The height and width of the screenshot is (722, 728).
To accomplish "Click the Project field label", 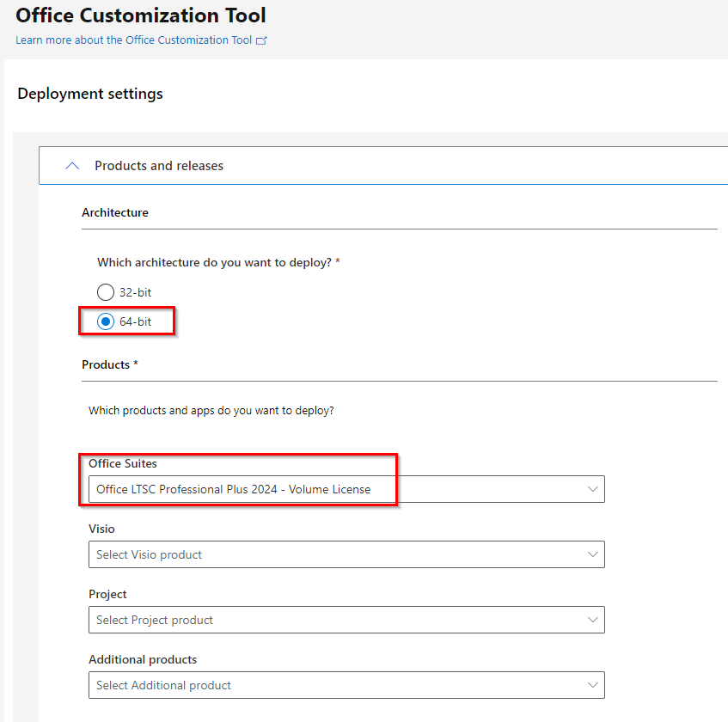I will click(x=107, y=594).
